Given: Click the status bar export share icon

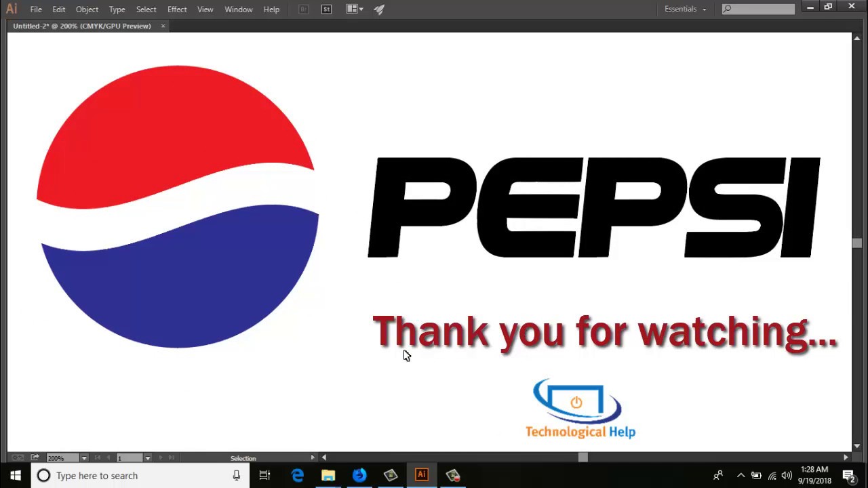Looking at the screenshot, I should click(x=35, y=458).
